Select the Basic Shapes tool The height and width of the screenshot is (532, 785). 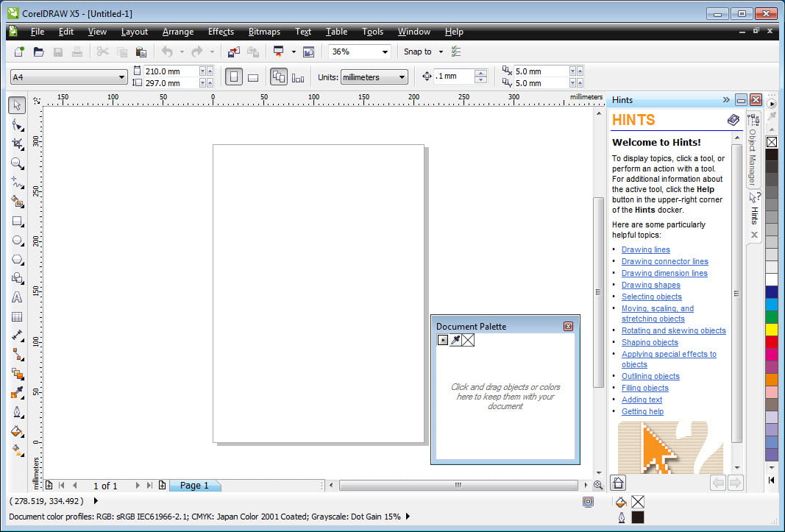pyautogui.click(x=17, y=279)
